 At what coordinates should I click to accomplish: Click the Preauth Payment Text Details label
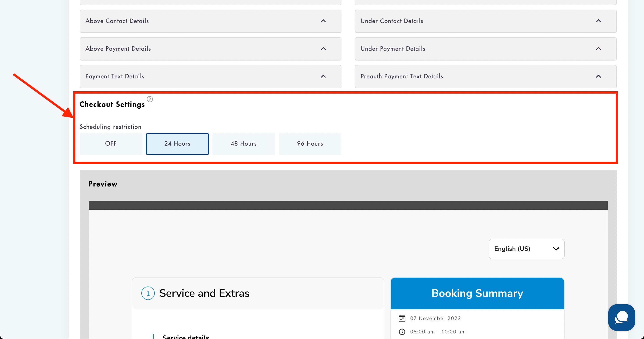(402, 76)
